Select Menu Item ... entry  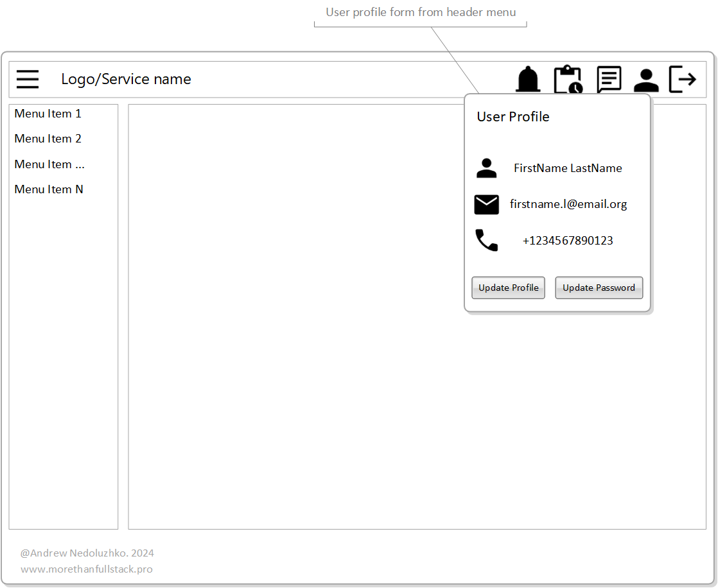pos(49,164)
